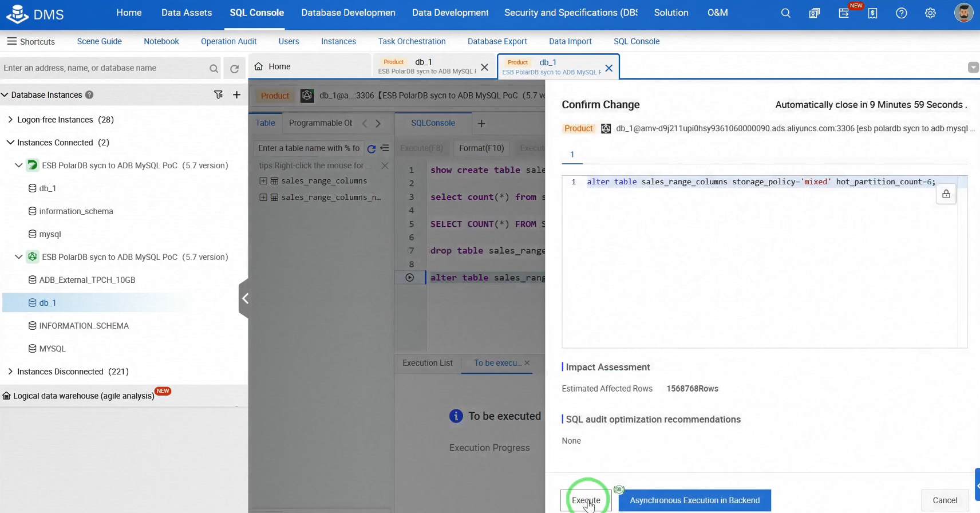Image resolution: width=980 pixels, height=513 pixels.
Task: Open the Shortcuts hamburger menu
Action: 11,41
